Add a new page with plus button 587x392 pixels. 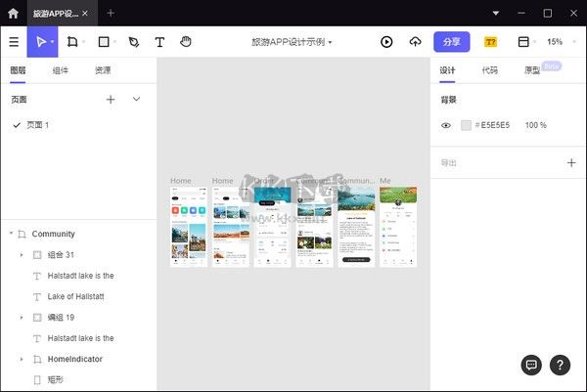[x=111, y=99]
